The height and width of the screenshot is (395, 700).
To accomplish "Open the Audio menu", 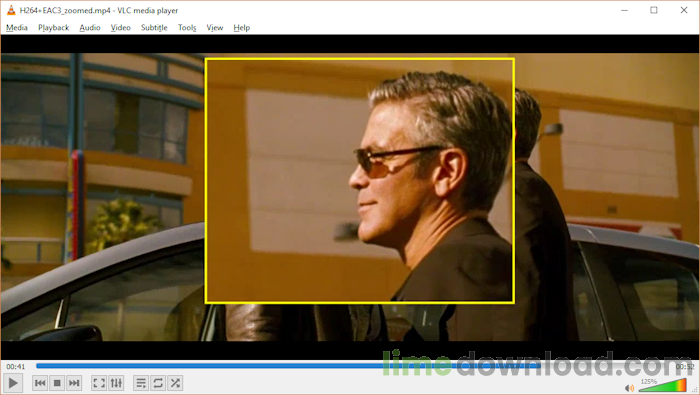I will pyautogui.click(x=90, y=28).
